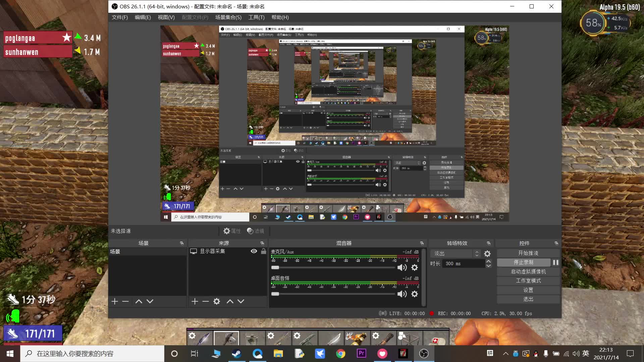Image resolution: width=644 pixels, height=362 pixels.
Task: Pop out the 转场特效 dock panel
Action: 489,243
